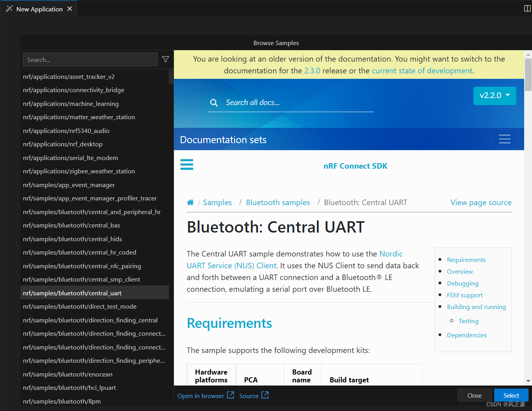
Task: Jump to Debugging in page contents
Action: (463, 283)
